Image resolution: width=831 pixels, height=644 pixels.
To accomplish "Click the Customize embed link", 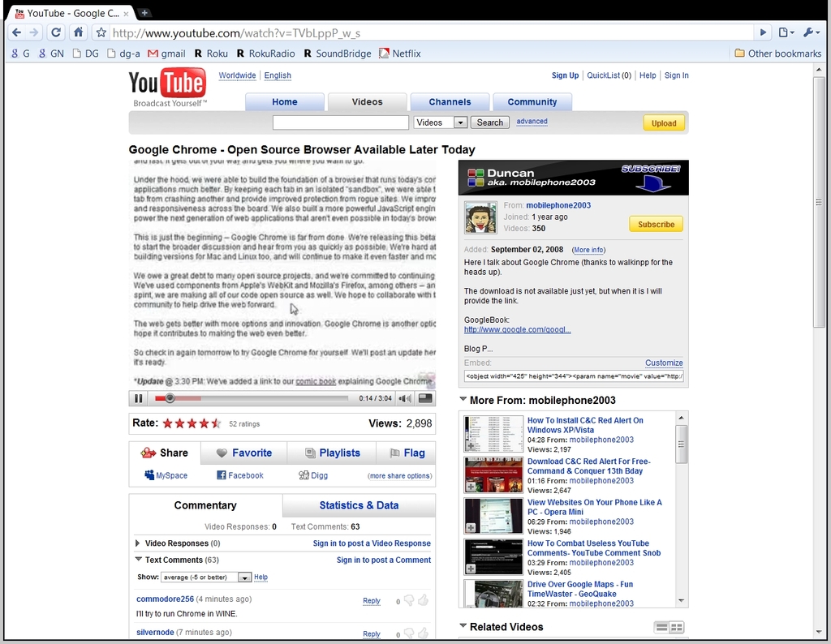I will tap(664, 363).
